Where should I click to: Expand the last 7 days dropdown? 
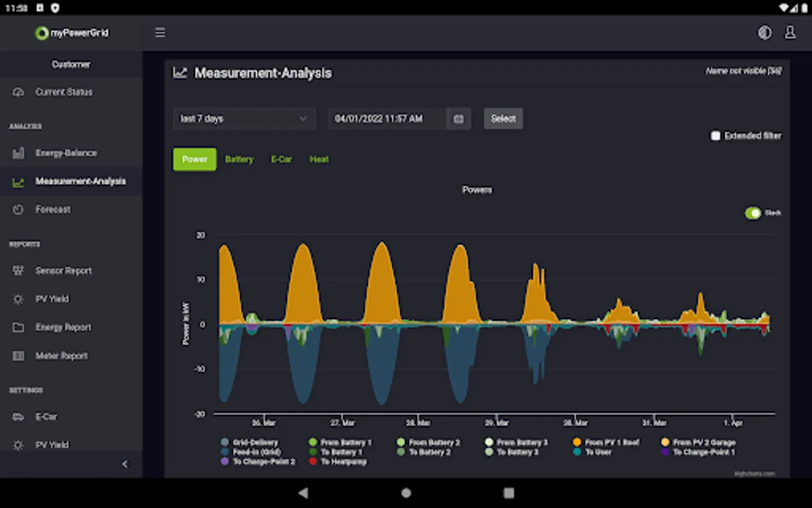click(244, 119)
